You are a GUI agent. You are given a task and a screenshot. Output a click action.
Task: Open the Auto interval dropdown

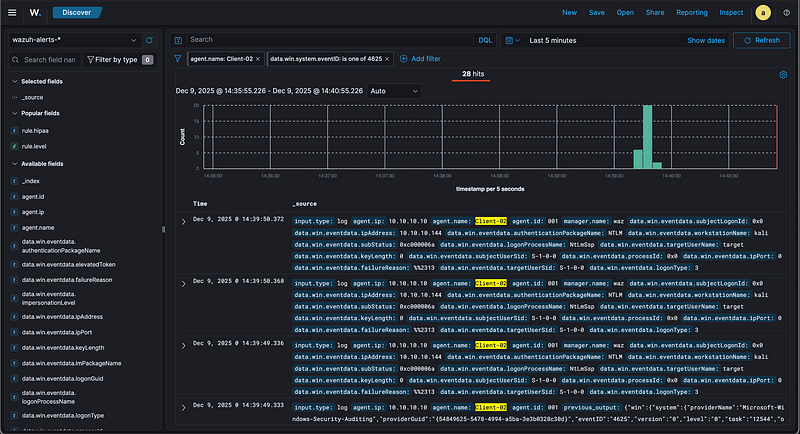point(394,91)
